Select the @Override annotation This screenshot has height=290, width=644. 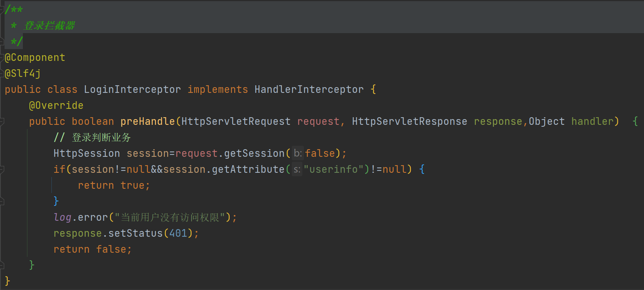pos(56,105)
